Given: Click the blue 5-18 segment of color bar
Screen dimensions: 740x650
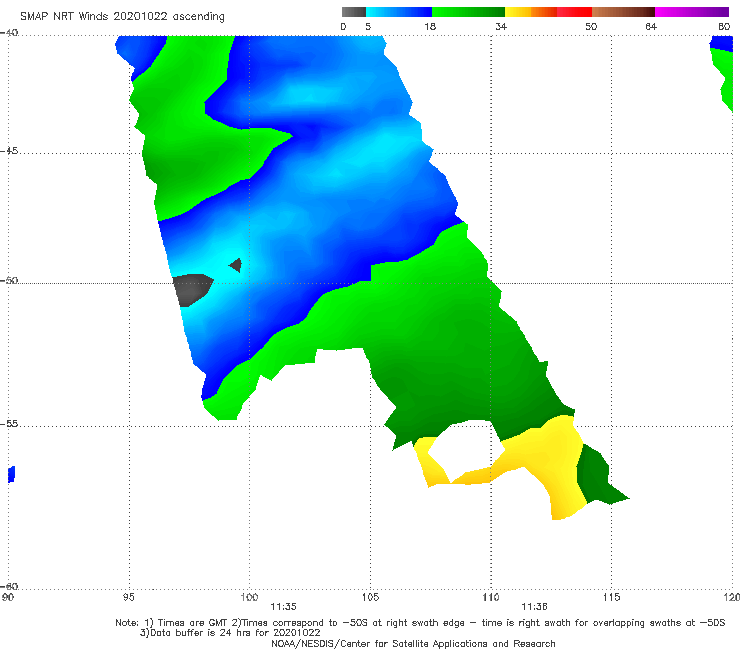Looking at the screenshot, I should 399,12.
